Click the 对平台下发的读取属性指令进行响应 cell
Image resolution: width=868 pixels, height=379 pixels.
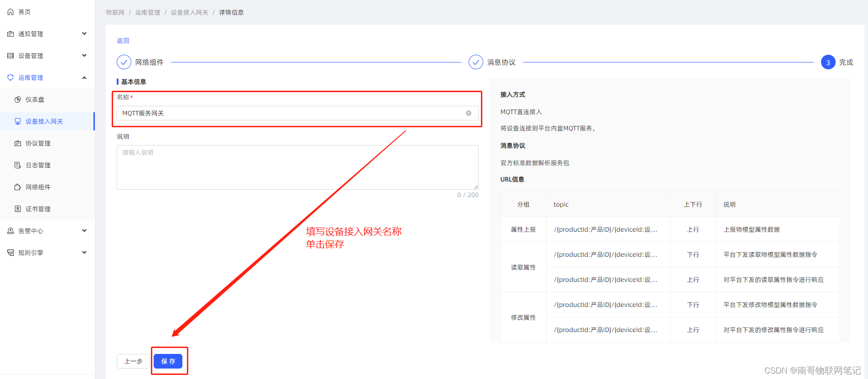click(x=778, y=280)
